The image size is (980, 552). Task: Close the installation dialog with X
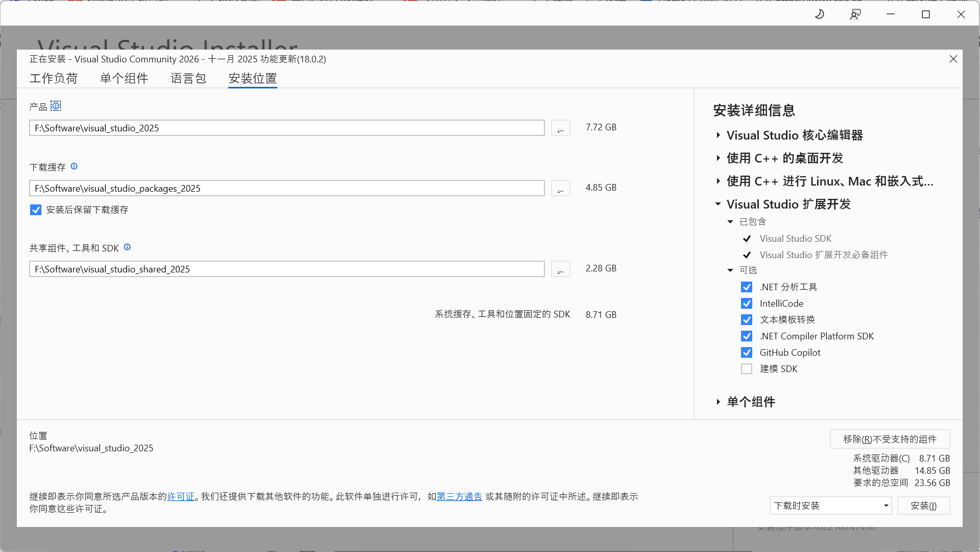pos(953,59)
